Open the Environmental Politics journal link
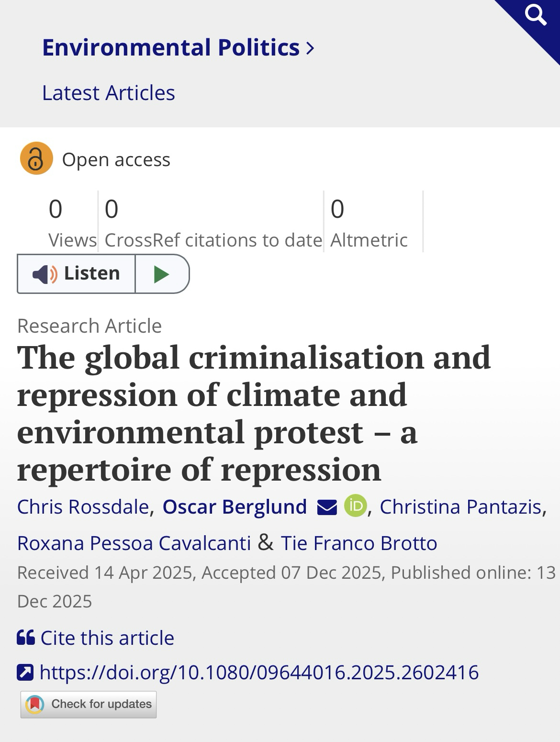Screen dimensions: 560x742 click(171, 48)
